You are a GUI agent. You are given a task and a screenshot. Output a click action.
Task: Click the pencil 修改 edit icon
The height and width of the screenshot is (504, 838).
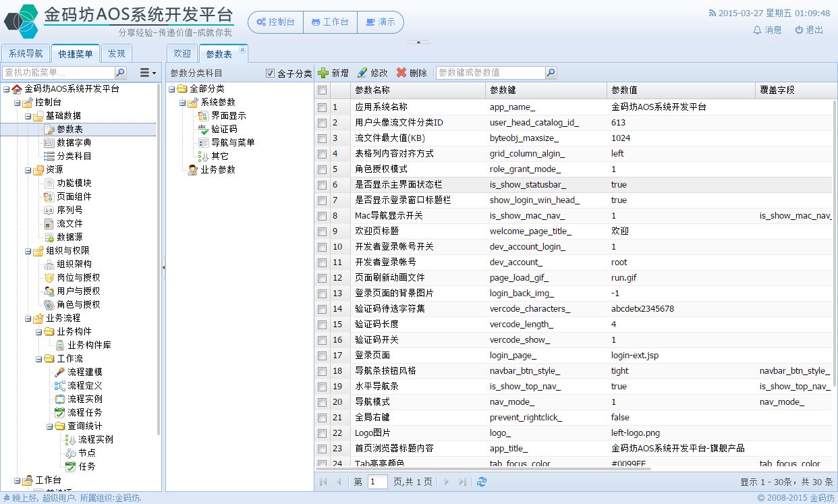[x=362, y=73]
